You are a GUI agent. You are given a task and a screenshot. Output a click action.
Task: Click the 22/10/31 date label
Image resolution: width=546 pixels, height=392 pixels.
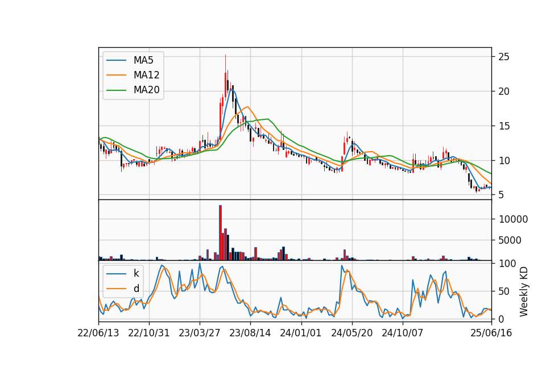[148, 333]
